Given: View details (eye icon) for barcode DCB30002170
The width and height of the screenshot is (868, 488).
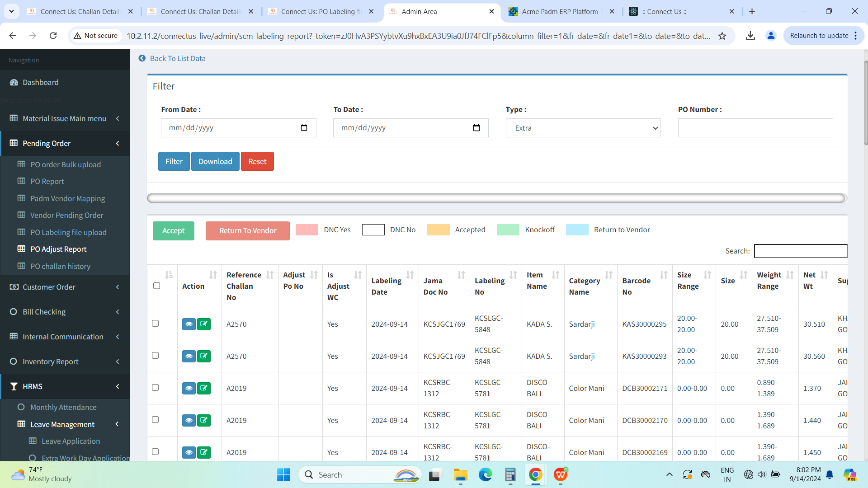Looking at the screenshot, I should tap(189, 420).
